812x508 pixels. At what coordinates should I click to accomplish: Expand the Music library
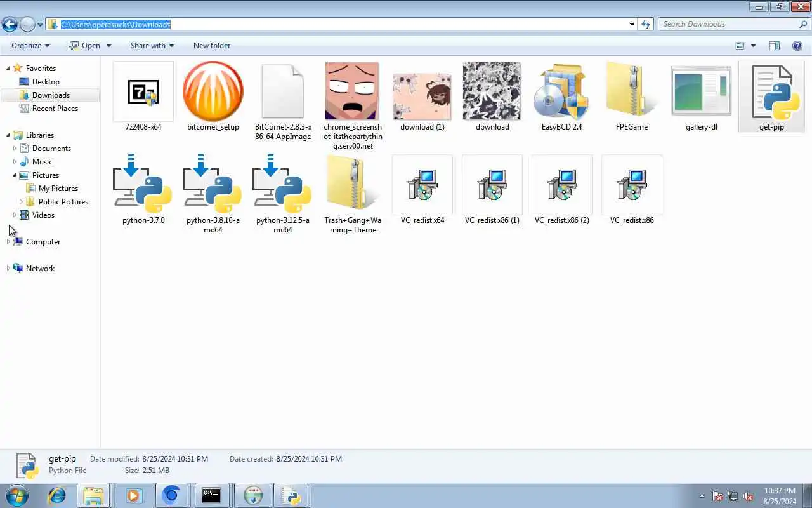point(15,161)
